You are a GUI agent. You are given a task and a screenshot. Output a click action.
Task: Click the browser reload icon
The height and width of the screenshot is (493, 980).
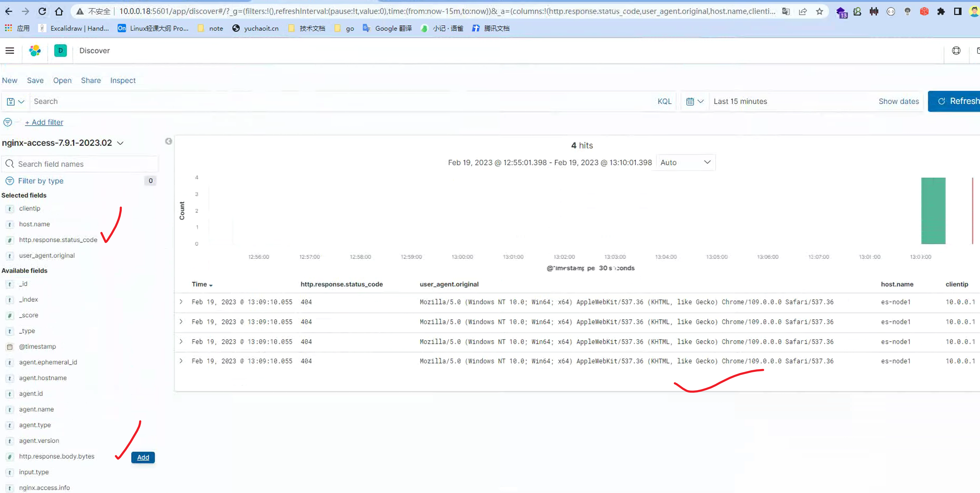click(42, 11)
